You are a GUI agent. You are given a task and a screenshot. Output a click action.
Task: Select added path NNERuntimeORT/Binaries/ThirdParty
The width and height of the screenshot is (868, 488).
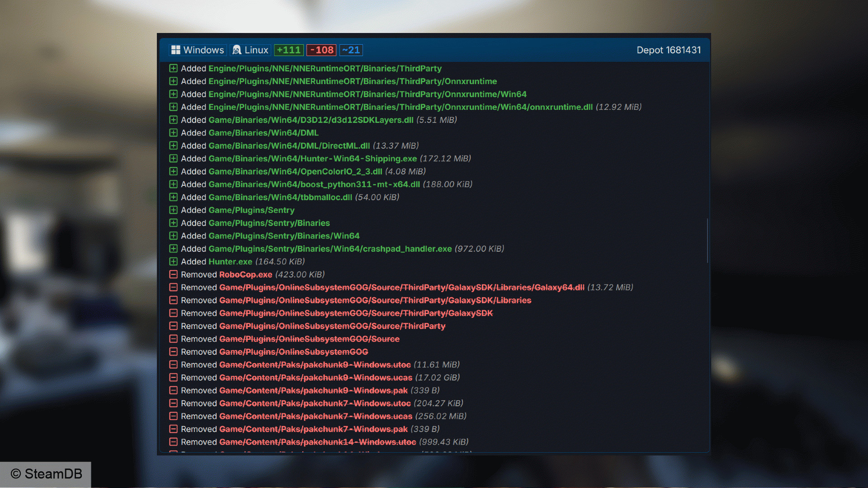(325, 68)
